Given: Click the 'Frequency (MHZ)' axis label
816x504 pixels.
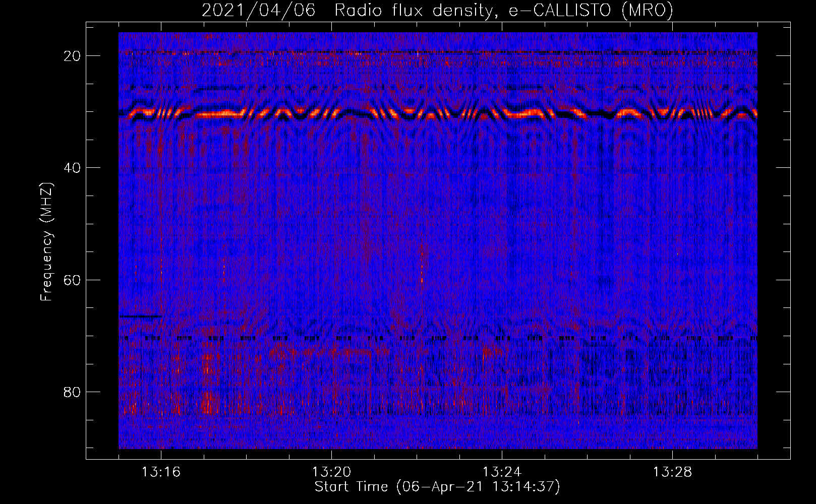Looking at the screenshot, I should coord(46,242).
